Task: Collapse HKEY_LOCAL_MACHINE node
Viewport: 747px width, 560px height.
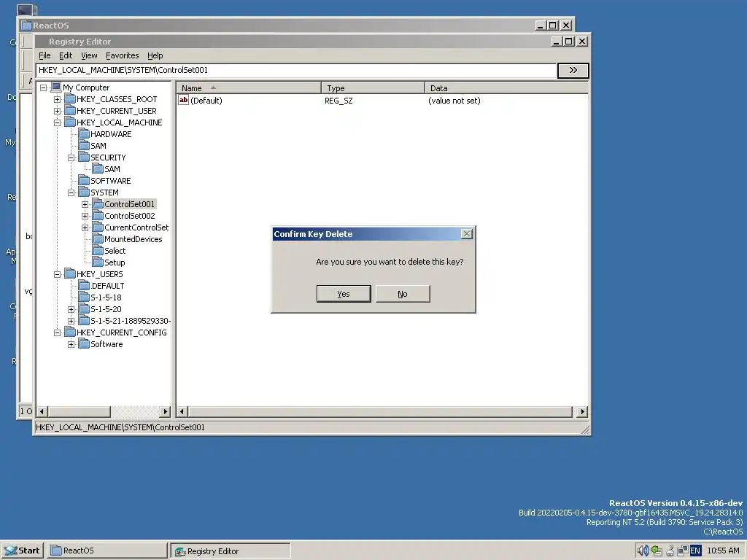Action: pos(57,122)
